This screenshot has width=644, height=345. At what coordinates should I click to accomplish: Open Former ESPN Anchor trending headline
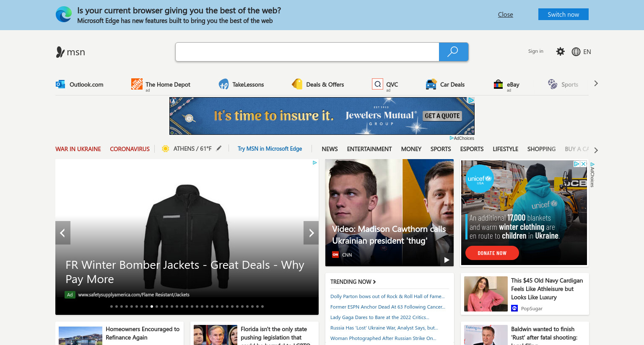388,307
